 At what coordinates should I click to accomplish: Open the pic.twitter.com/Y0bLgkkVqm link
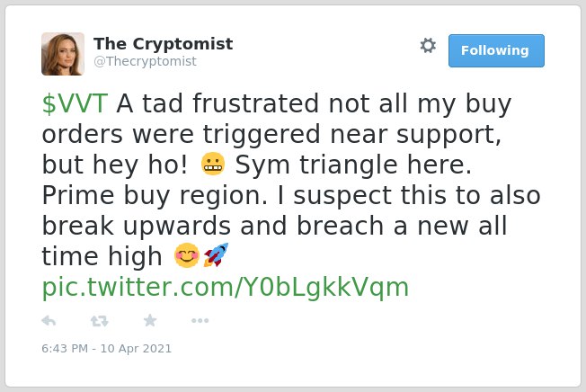pos(226,287)
